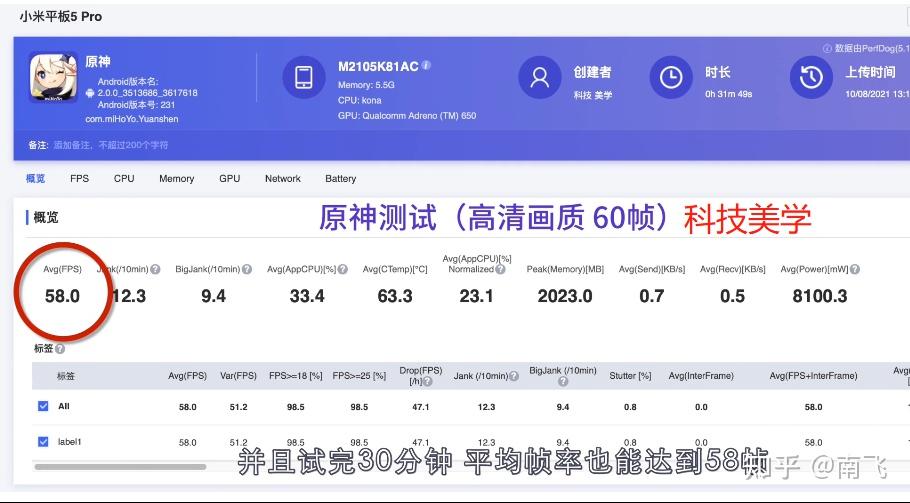This screenshot has height=503, width=910.
Task: Click the Stutter [%] column header
Action: pos(630,376)
